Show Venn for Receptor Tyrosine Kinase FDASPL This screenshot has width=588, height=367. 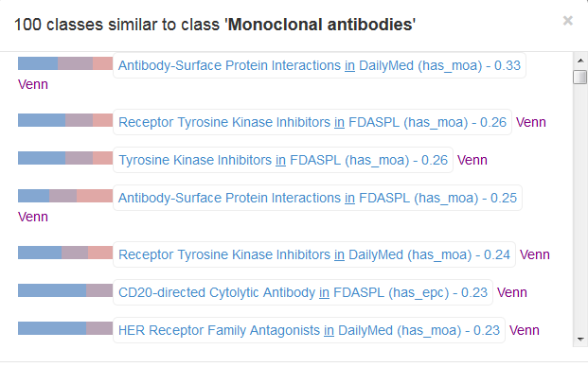coord(530,122)
